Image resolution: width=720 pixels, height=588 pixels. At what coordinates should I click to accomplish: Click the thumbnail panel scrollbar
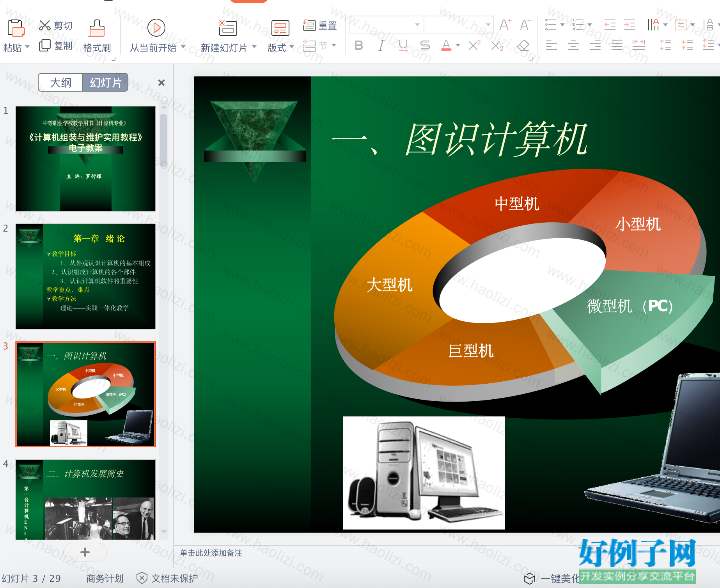click(163, 140)
